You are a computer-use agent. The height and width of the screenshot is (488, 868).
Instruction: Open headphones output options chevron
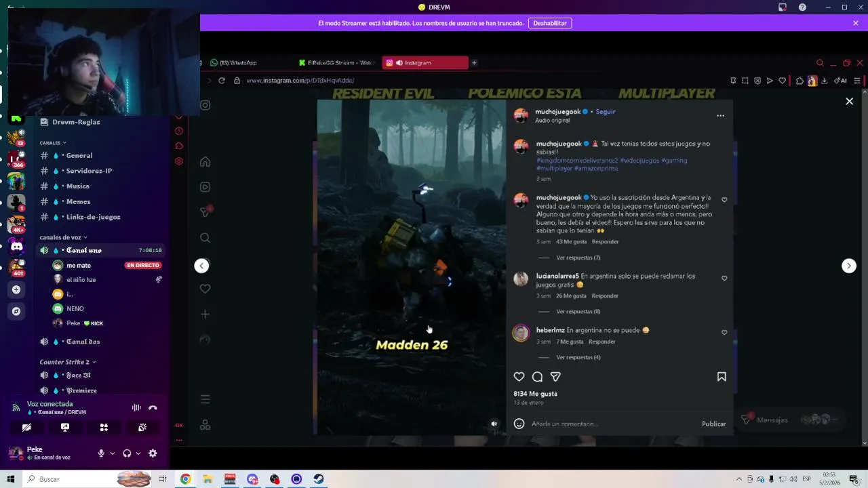[x=138, y=453]
